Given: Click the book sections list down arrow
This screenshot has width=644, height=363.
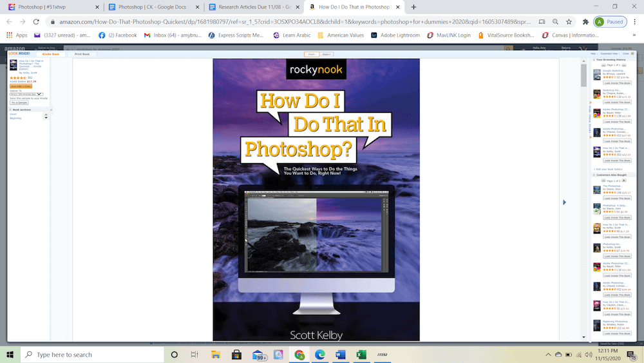Looking at the screenshot, I should [46, 118].
